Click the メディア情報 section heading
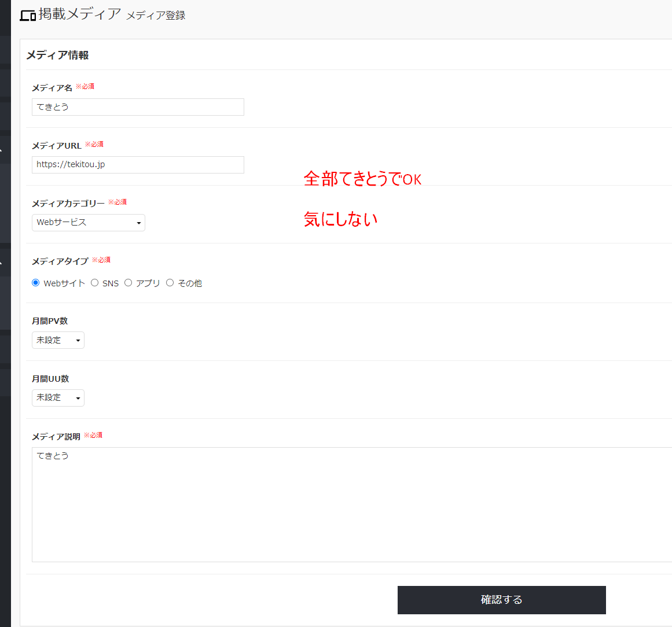The width and height of the screenshot is (672, 627). pyautogui.click(x=57, y=56)
